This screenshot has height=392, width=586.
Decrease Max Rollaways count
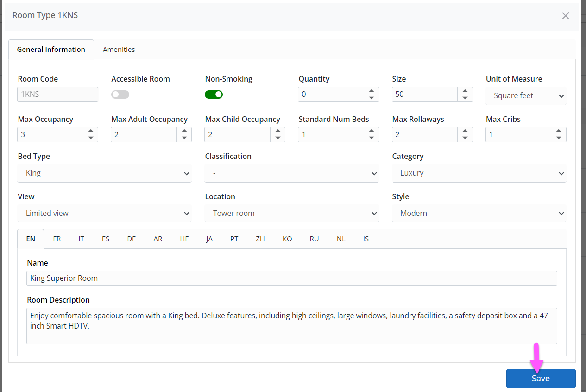pyautogui.click(x=465, y=138)
